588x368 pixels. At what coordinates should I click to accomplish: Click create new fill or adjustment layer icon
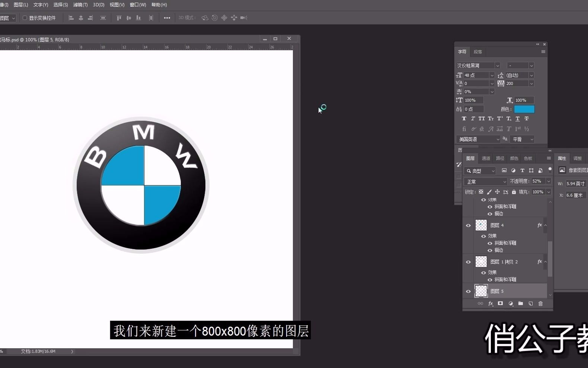511,304
